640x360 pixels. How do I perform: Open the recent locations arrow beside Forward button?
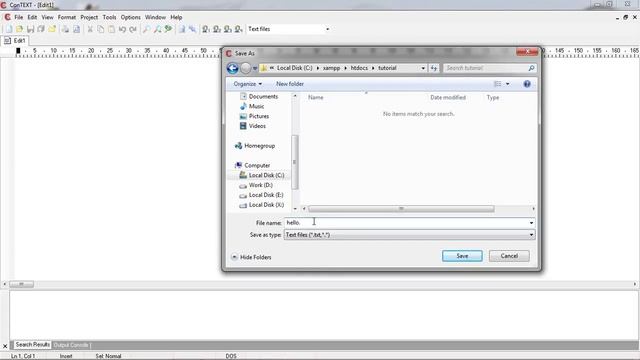pos(255,68)
